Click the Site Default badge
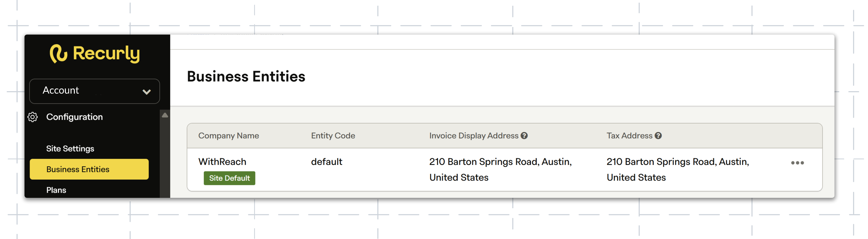 tap(230, 178)
